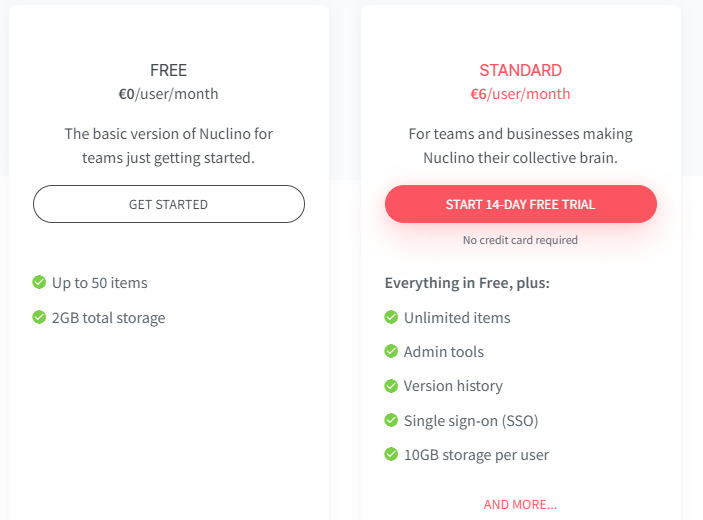Start the 14-day free trial
Image resolution: width=703 pixels, height=520 pixels.
521,204
